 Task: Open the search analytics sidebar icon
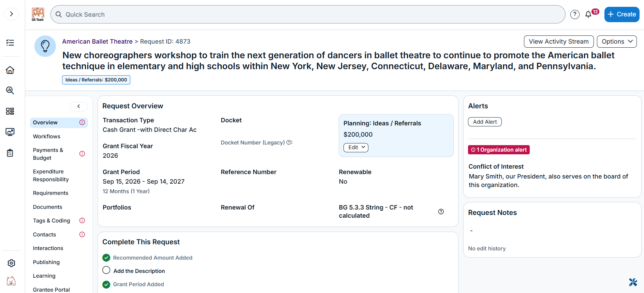pos(10,90)
